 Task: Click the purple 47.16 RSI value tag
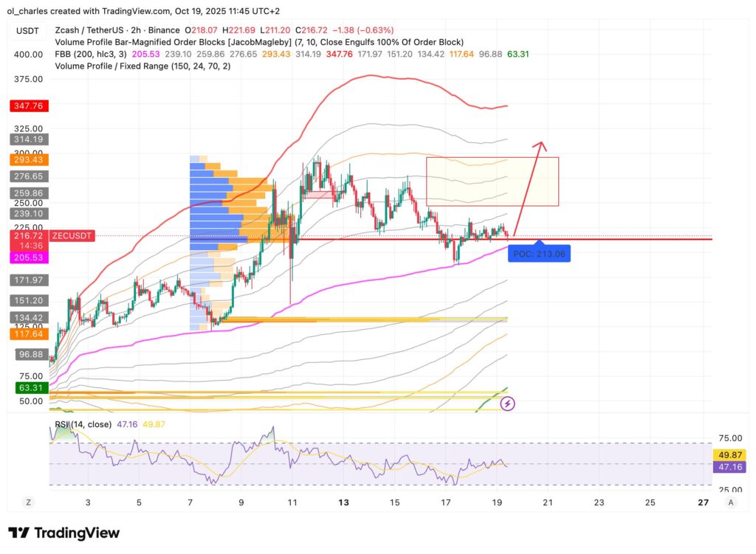click(x=729, y=466)
